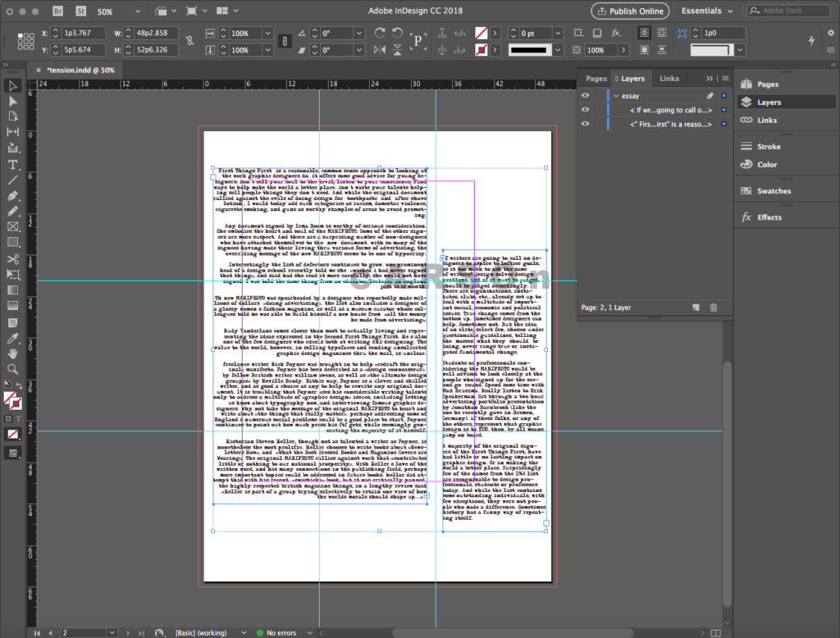Toggle visibility of the "Firs...irst is a reaso" item
The height and width of the screenshot is (638, 840).
pos(586,124)
